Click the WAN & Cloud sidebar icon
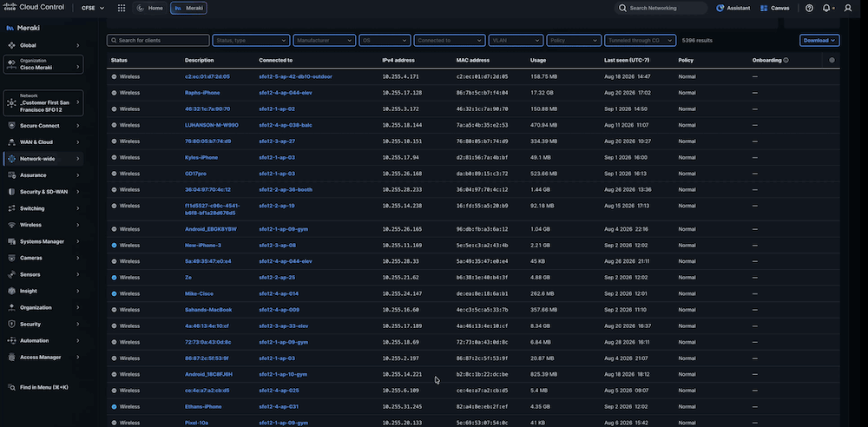The image size is (868, 427). coord(11,142)
